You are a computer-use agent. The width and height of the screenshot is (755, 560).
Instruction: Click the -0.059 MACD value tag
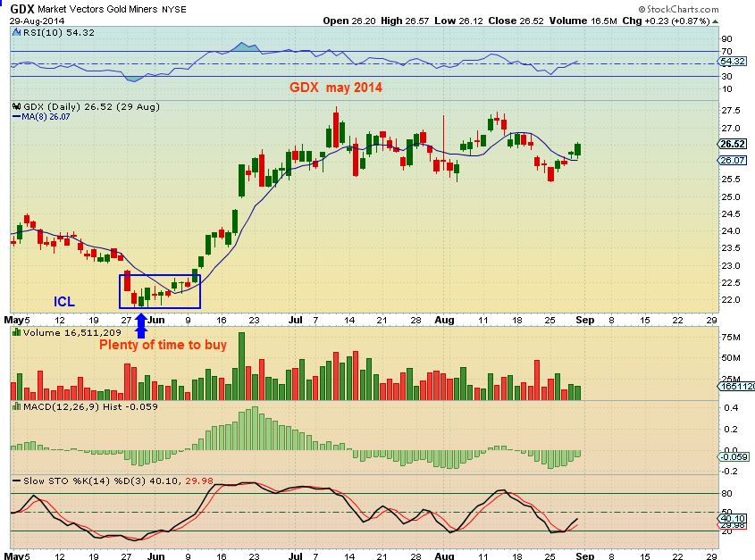[734, 456]
